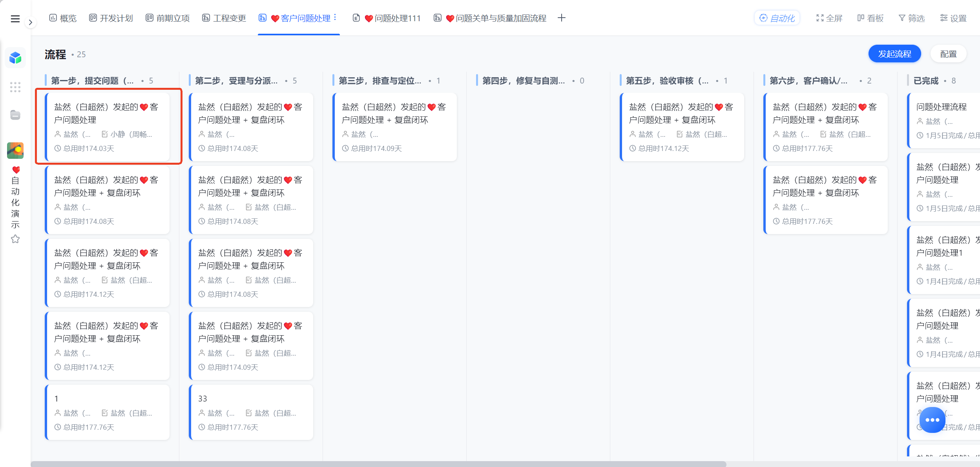Switch to the 概览 tab

(63, 18)
